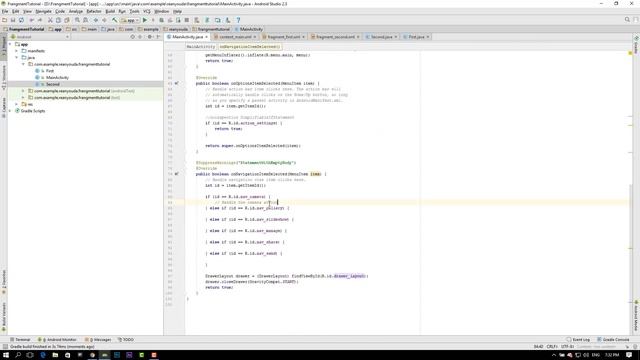This screenshot has height=360, width=640.
Task: Click the MainActivity breadcrumb in navigation bar
Action: pyautogui.click(x=249, y=29)
